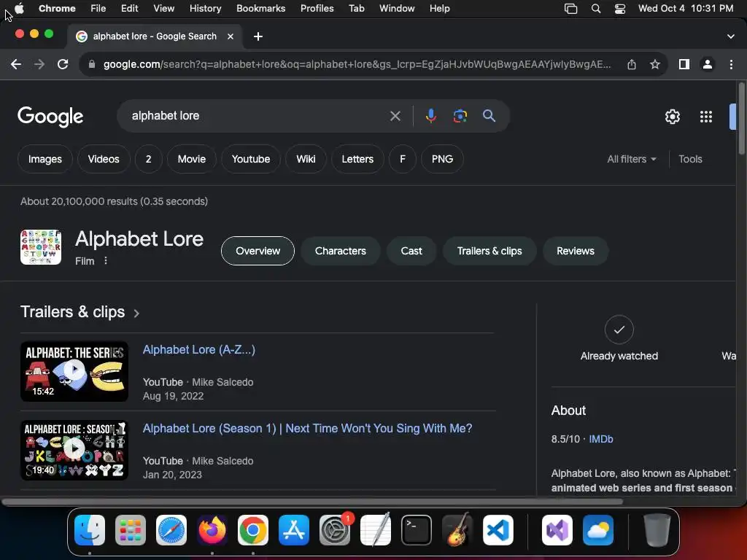The width and height of the screenshot is (747, 560).
Task: Open System Settings from the Dock
Action: point(335,530)
